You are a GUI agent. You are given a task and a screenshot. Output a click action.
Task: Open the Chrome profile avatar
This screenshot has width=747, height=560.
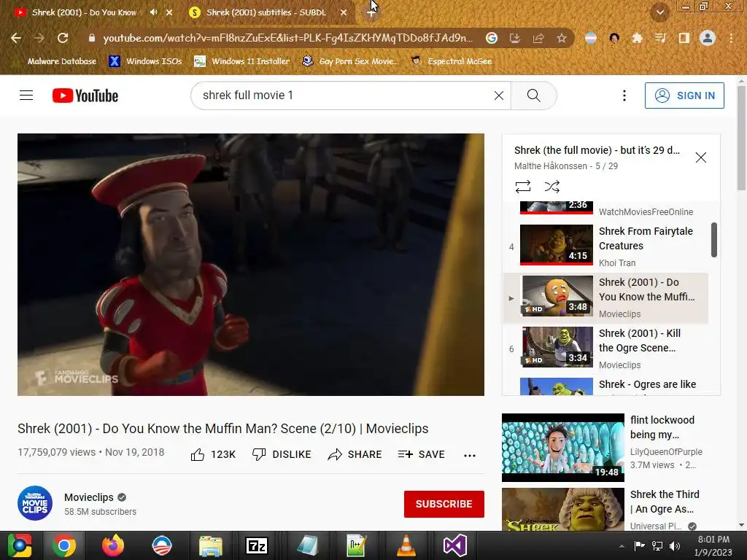708,38
